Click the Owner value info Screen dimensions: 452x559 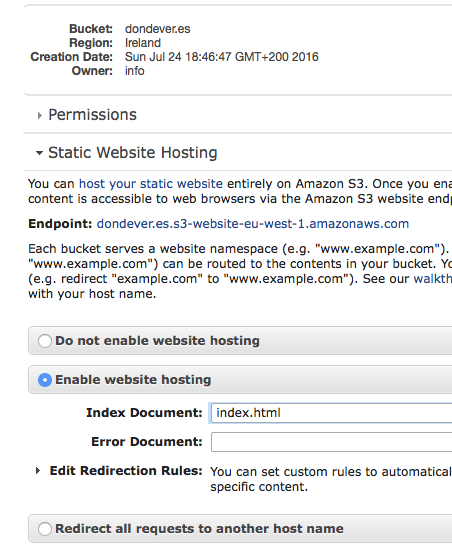[134, 71]
